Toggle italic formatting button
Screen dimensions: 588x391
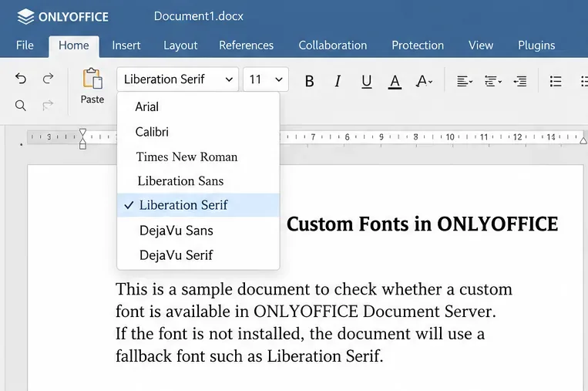pyautogui.click(x=338, y=81)
